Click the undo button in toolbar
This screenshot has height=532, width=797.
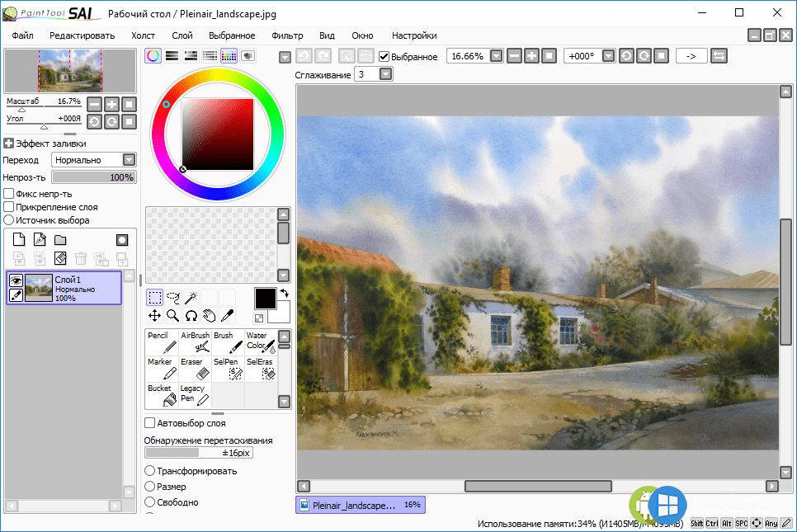point(304,56)
